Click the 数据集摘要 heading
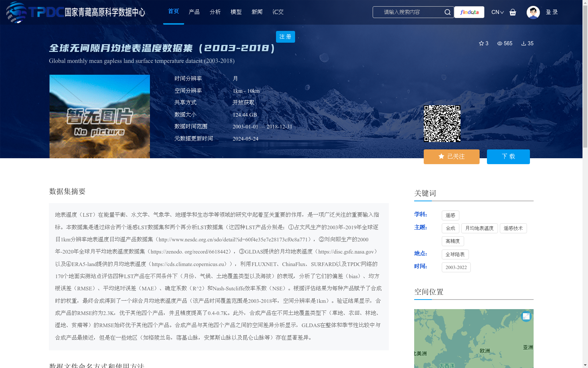588x368 pixels. (67, 191)
